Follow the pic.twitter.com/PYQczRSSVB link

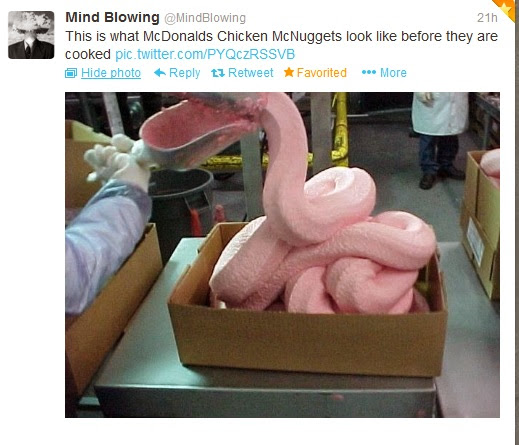pos(205,54)
